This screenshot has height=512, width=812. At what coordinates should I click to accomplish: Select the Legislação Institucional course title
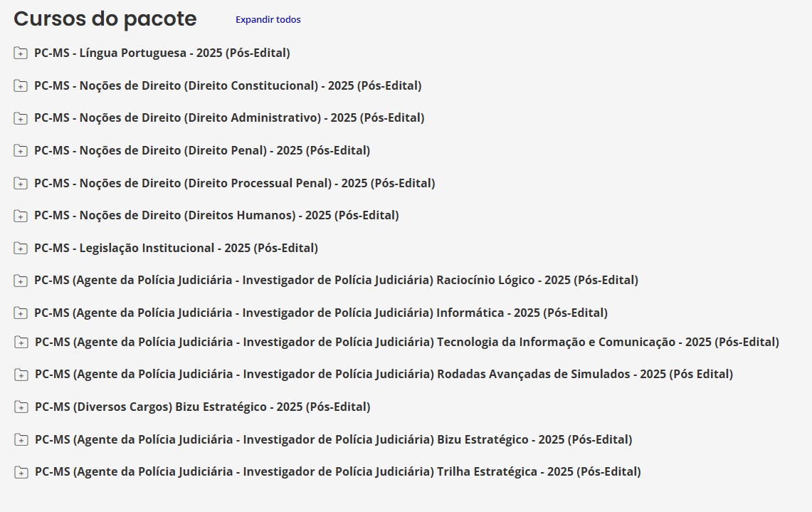click(x=176, y=248)
